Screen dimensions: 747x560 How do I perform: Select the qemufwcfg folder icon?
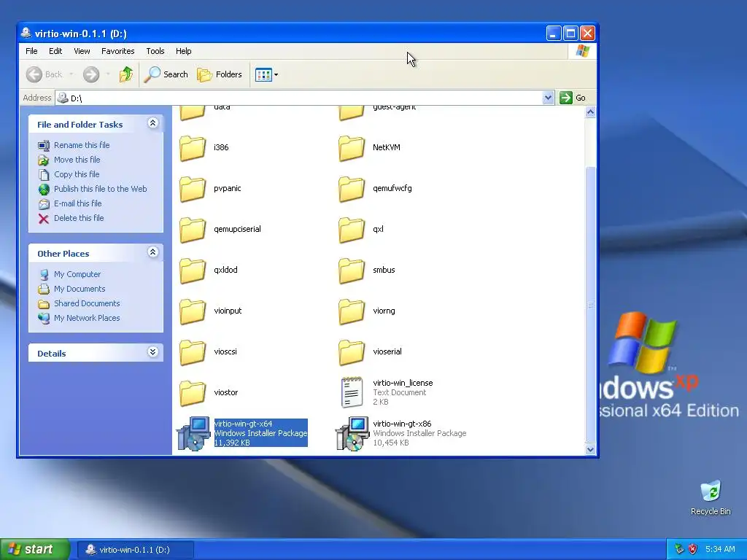tap(352, 189)
